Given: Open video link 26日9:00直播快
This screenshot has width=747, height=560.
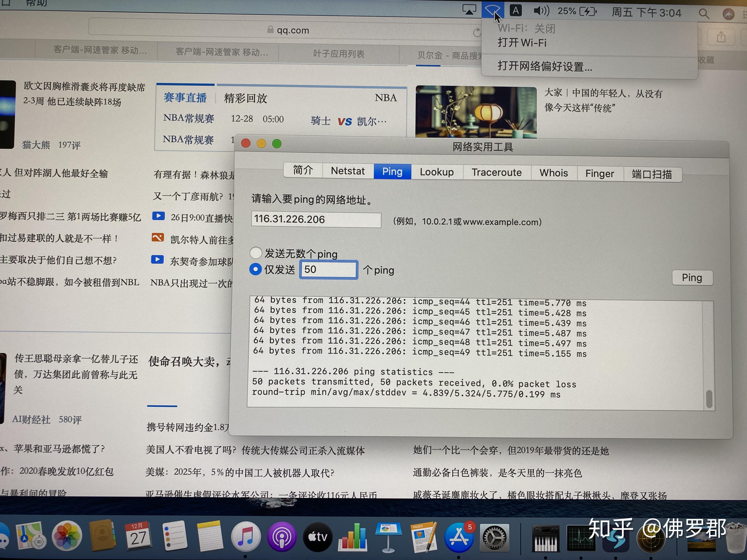Looking at the screenshot, I should (x=201, y=218).
